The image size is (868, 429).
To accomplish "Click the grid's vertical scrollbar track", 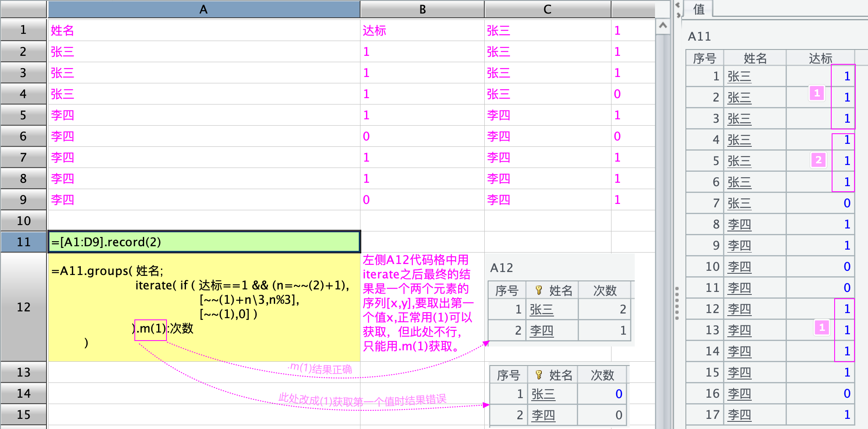I will (663, 212).
